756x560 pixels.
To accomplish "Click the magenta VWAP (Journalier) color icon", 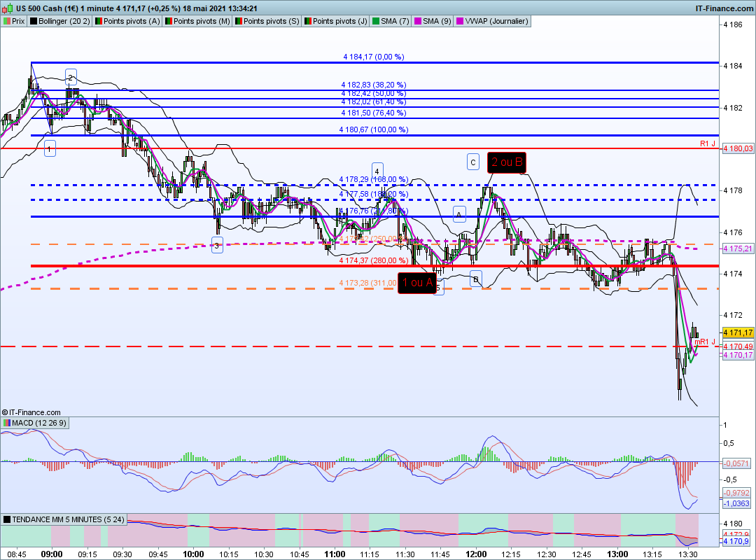I will coord(460,21).
